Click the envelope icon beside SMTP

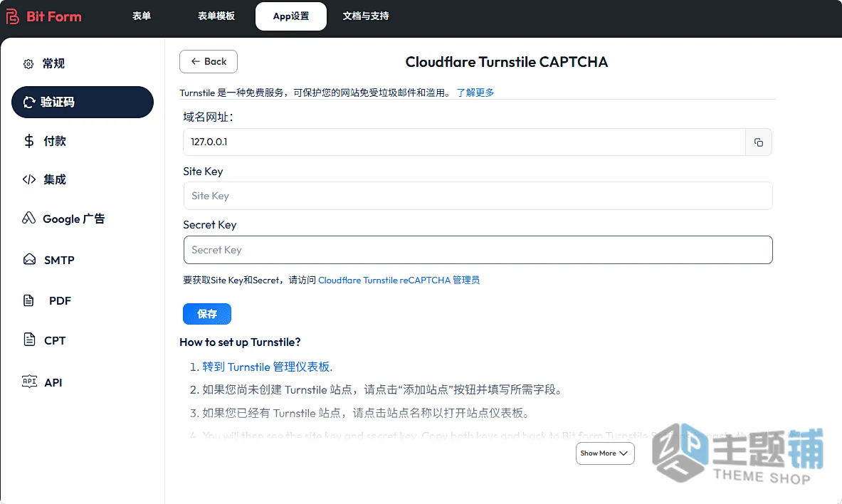tap(29, 259)
